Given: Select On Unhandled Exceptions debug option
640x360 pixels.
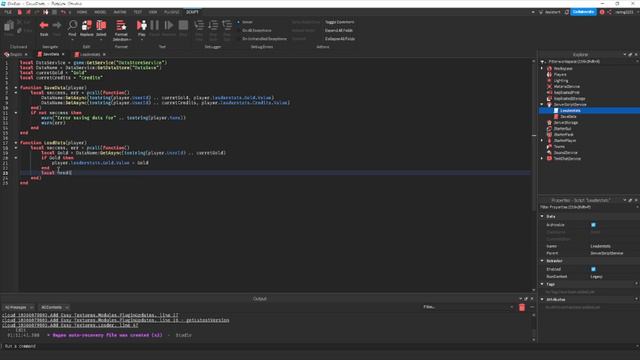Looking at the screenshot, I should pyautogui.click(x=264, y=39).
